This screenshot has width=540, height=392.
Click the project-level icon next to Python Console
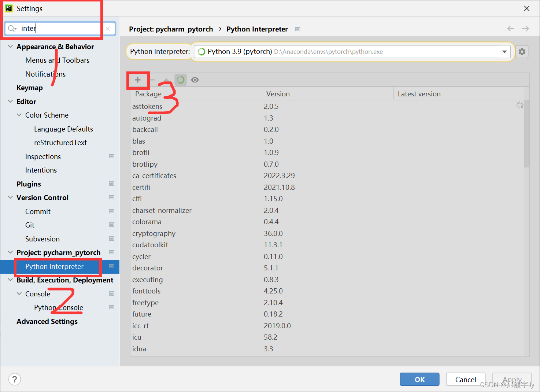pyautogui.click(x=112, y=307)
